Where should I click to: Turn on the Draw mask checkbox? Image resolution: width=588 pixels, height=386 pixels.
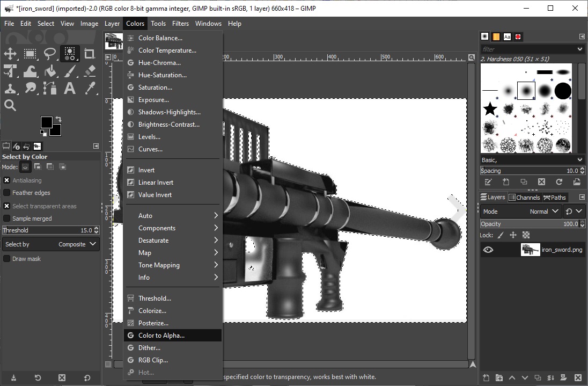[x=7, y=259]
